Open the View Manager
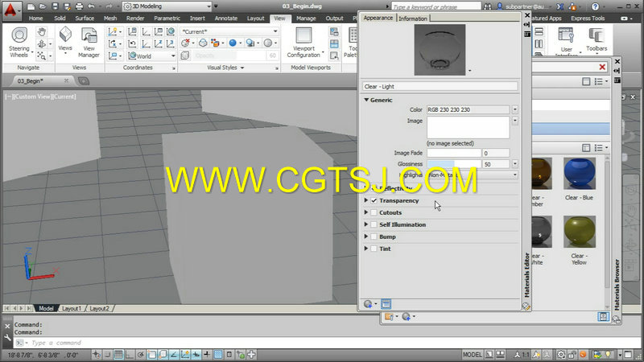 (89, 43)
